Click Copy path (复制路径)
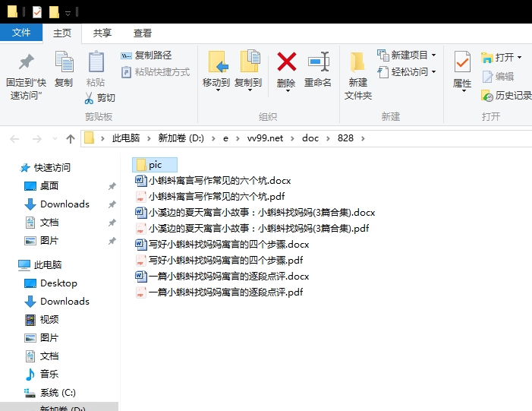532x411 pixels. coord(146,55)
